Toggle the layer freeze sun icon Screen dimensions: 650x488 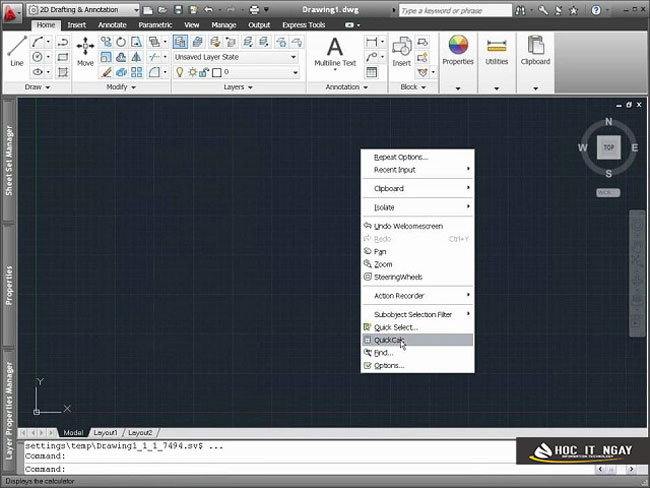point(192,73)
